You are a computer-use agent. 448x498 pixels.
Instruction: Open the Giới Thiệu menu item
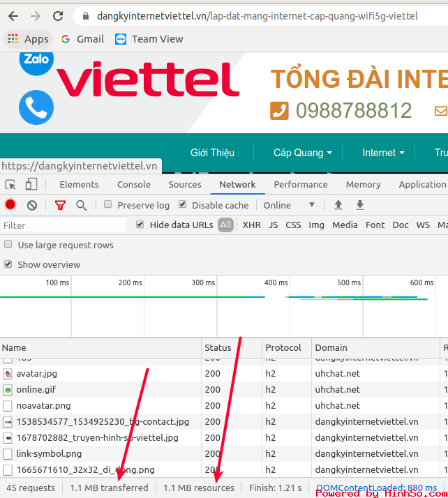[x=212, y=153]
